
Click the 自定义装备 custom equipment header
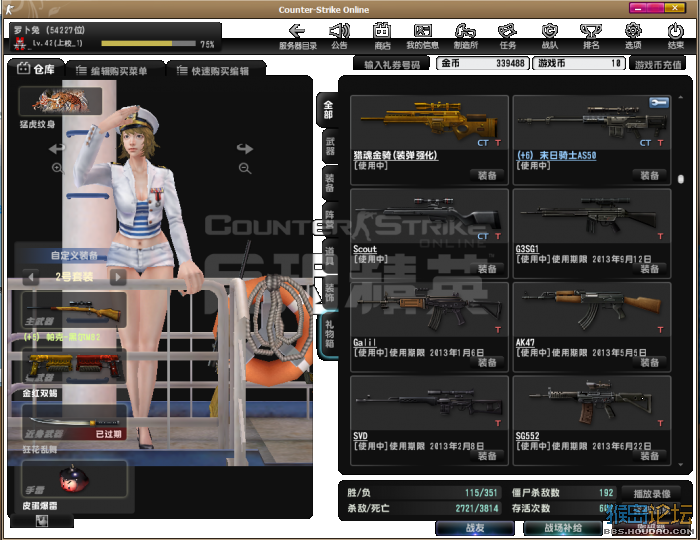point(74,256)
